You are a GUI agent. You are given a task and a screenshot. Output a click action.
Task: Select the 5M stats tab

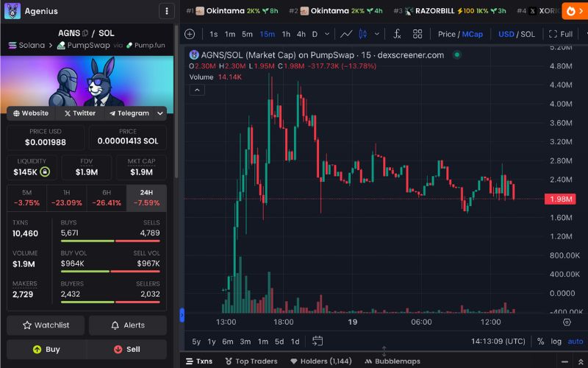(26, 198)
